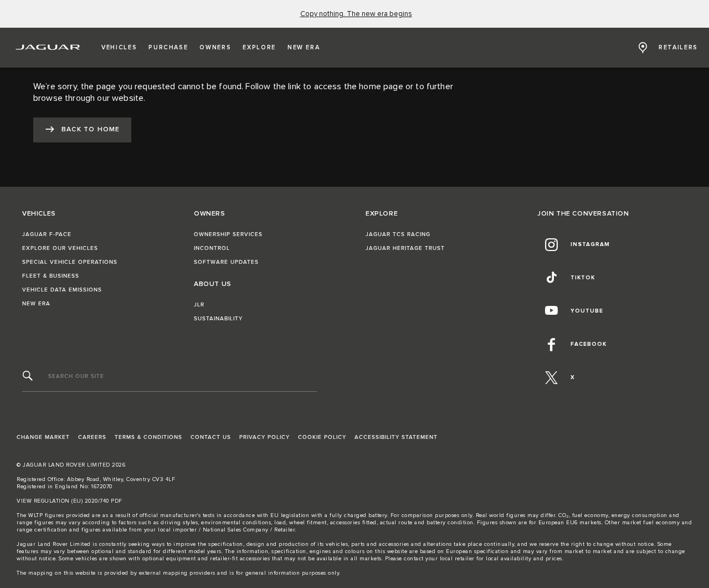Screen dimensions: 709x588
Task: Click the Jaguar logo in header
Action: 48,48
